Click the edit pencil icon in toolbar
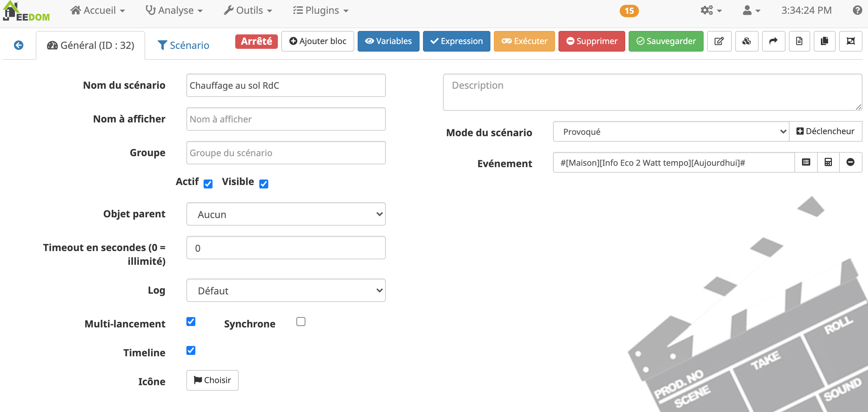Viewport: 868px width, 412px height. pos(719,41)
